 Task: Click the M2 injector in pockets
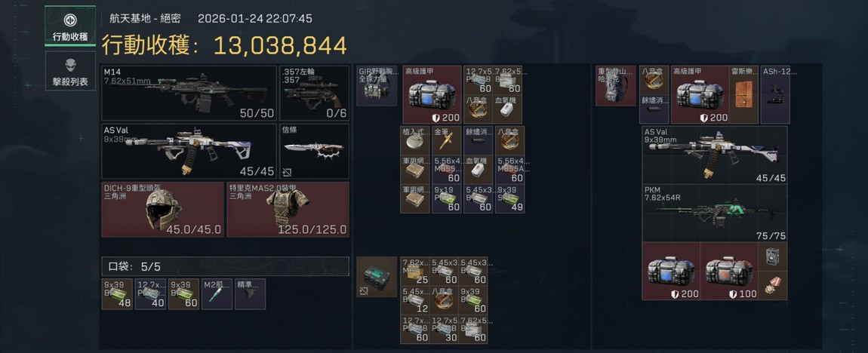click(217, 294)
